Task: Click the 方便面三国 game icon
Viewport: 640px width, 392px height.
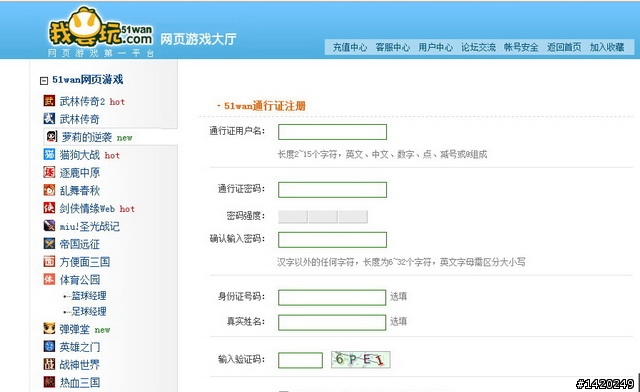Action: (x=49, y=261)
